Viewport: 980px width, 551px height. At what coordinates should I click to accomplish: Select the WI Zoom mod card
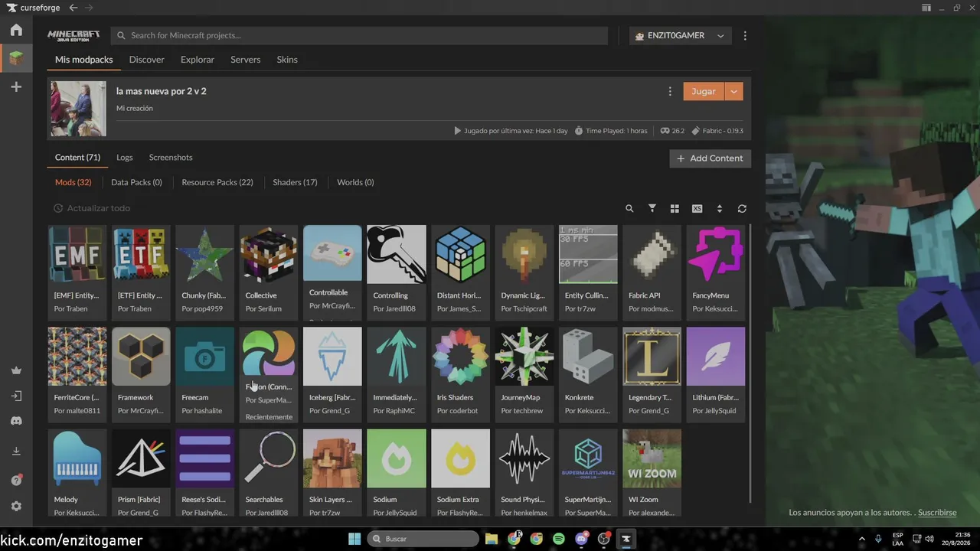point(652,473)
